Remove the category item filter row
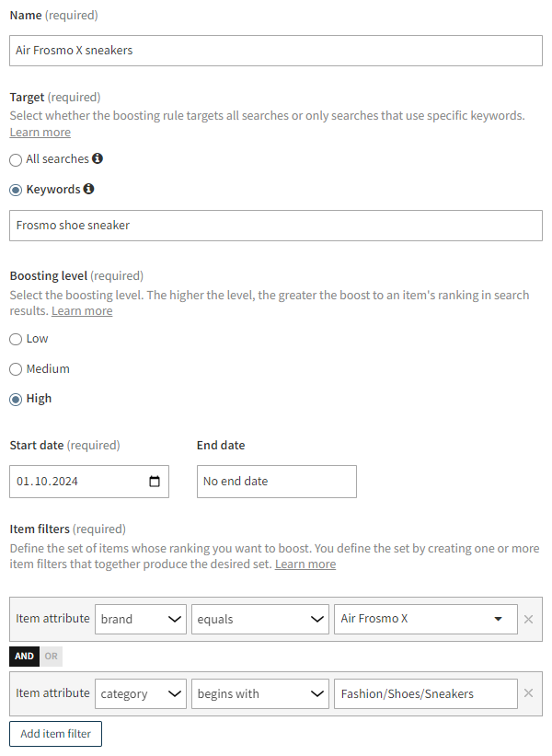The height and width of the screenshot is (756, 552). 528,693
